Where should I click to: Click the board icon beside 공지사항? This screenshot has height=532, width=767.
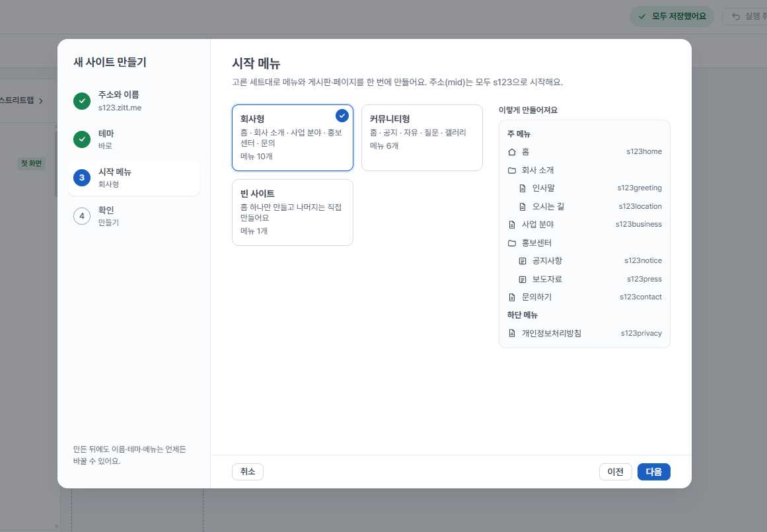click(523, 261)
